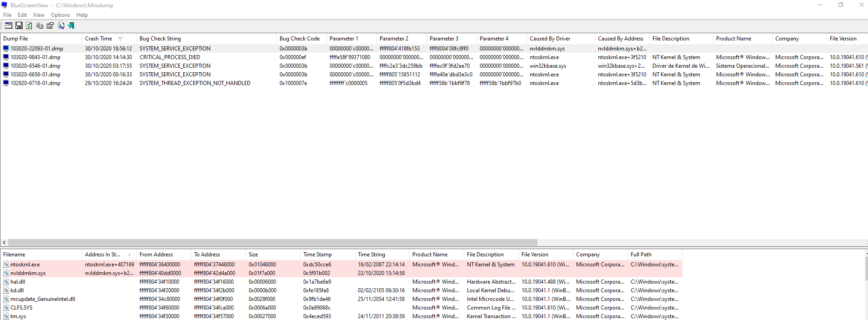Click the icon beside 103020-9843-01.dmp
Viewport: 868px width, 320px height.
click(6, 57)
